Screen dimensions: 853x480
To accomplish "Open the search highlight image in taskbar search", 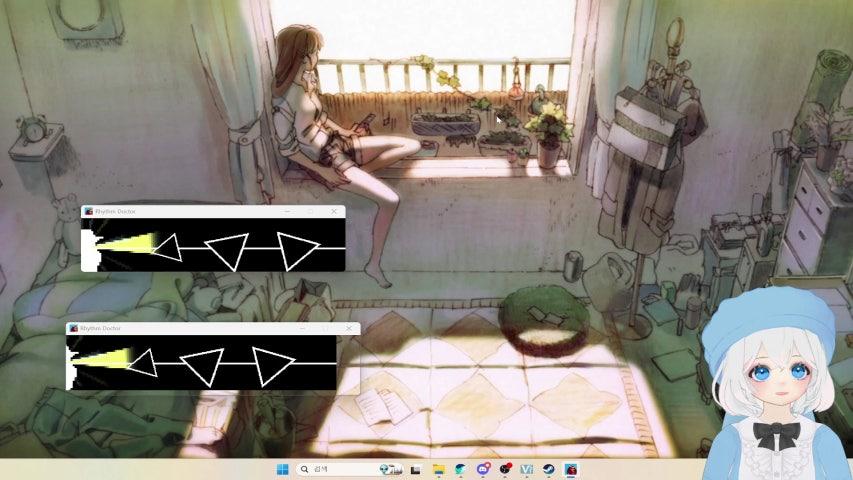I will (391, 469).
